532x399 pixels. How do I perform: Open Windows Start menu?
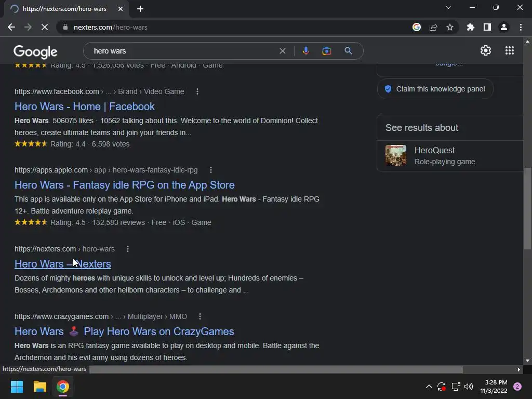[17, 387]
